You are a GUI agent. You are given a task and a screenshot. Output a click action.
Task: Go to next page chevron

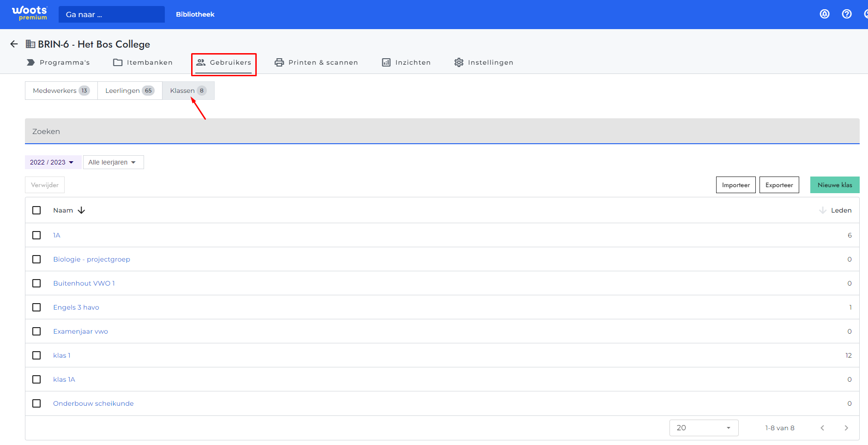coord(846,428)
